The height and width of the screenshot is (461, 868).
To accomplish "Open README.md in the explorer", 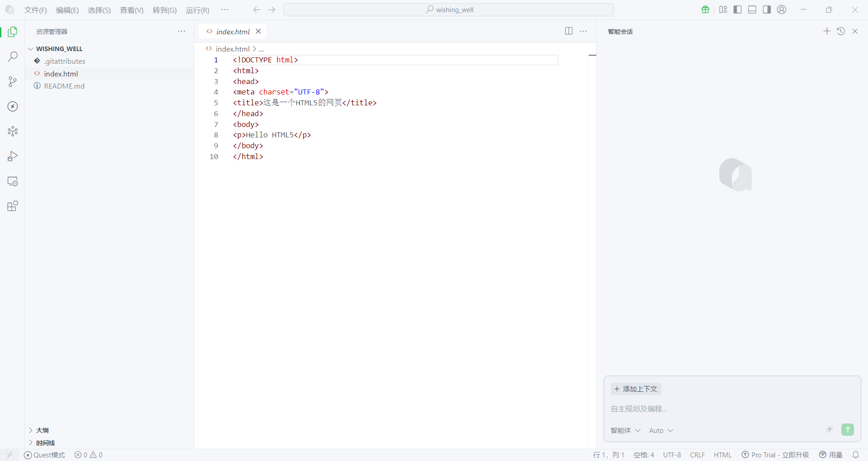I will pos(64,86).
